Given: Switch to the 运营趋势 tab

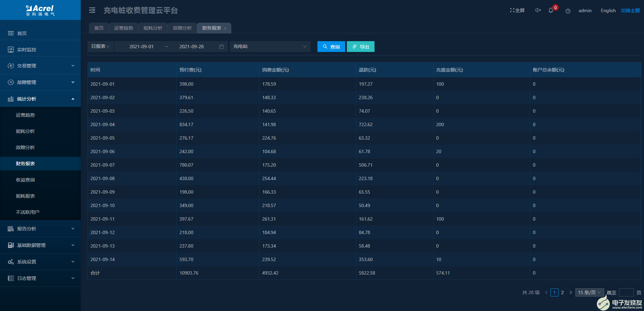Looking at the screenshot, I should (124, 28).
